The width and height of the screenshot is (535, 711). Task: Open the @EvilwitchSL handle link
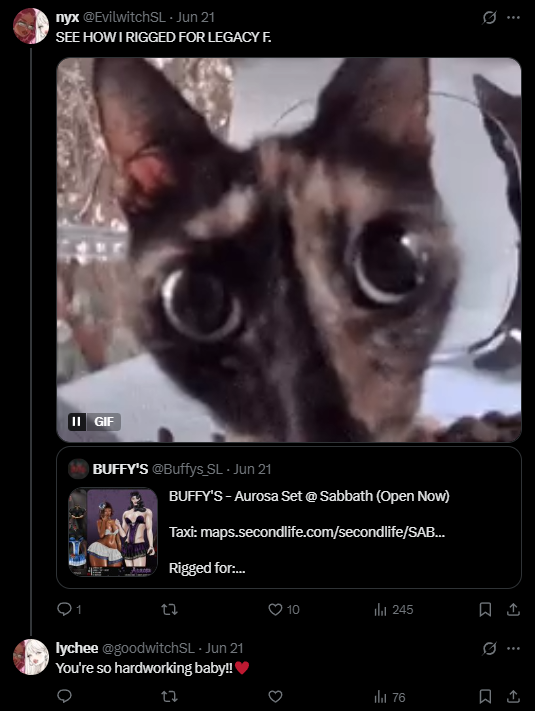tap(124, 17)
